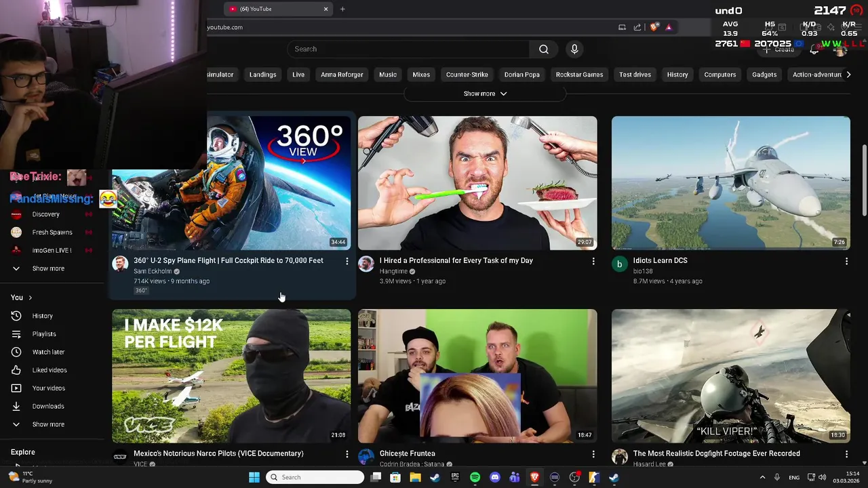Select the Counter-Strike filter chip

467,75
